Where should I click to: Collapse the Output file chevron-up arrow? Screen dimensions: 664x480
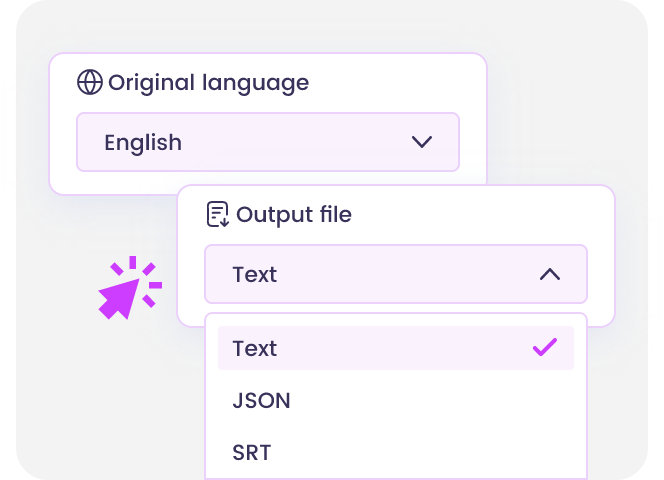pyautogui.click(x=549, y=274)
